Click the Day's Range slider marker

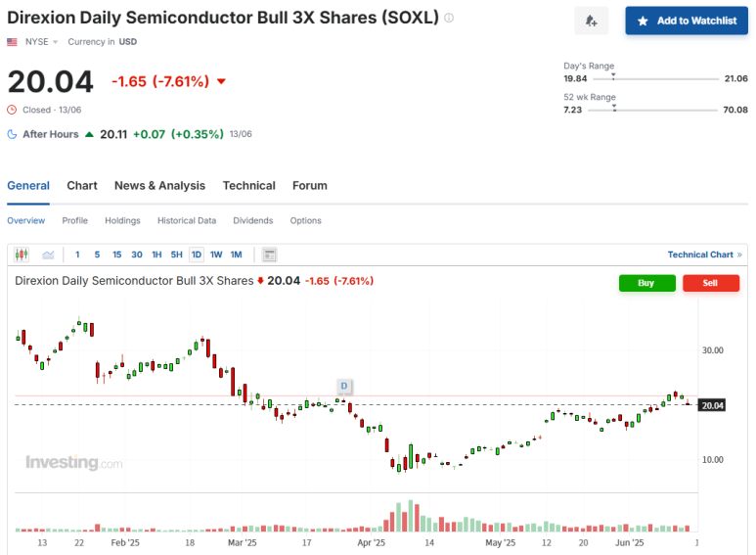tap(613, 74)
